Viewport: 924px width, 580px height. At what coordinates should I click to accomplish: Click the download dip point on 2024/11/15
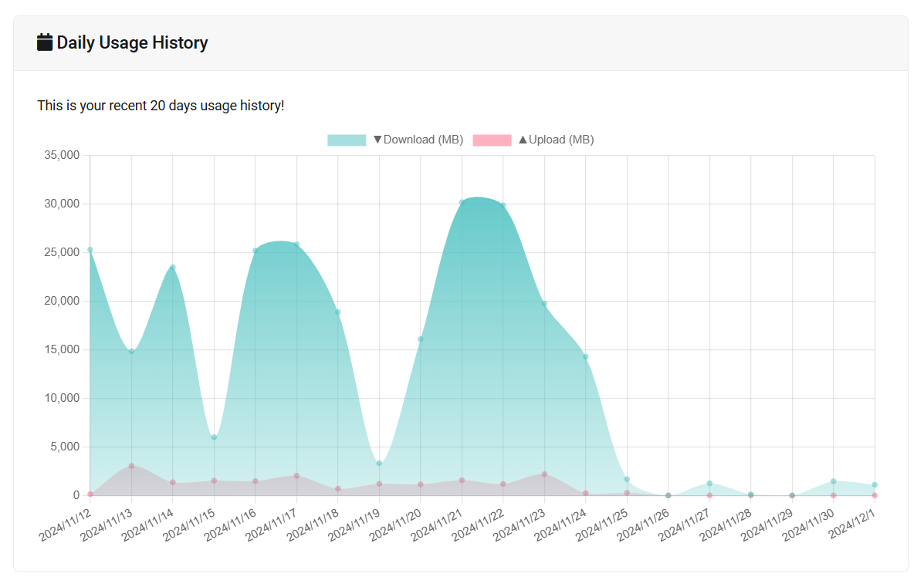click(214, 437)
